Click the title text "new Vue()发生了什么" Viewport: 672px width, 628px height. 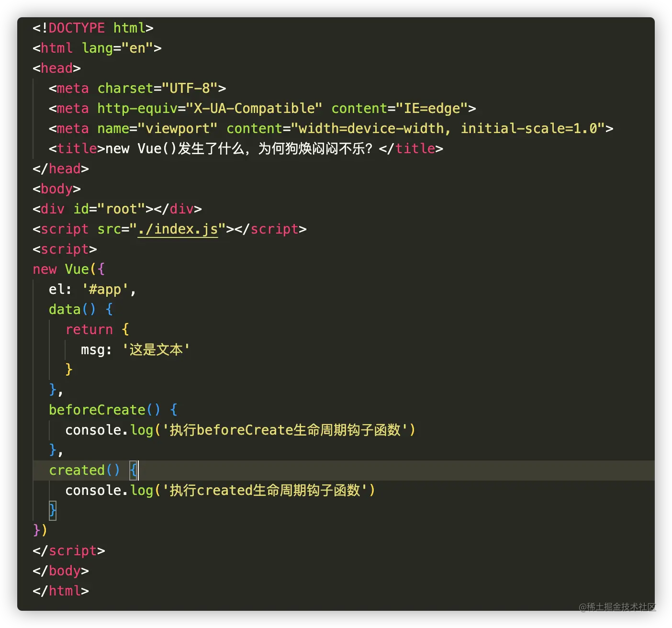coord(175,149)
